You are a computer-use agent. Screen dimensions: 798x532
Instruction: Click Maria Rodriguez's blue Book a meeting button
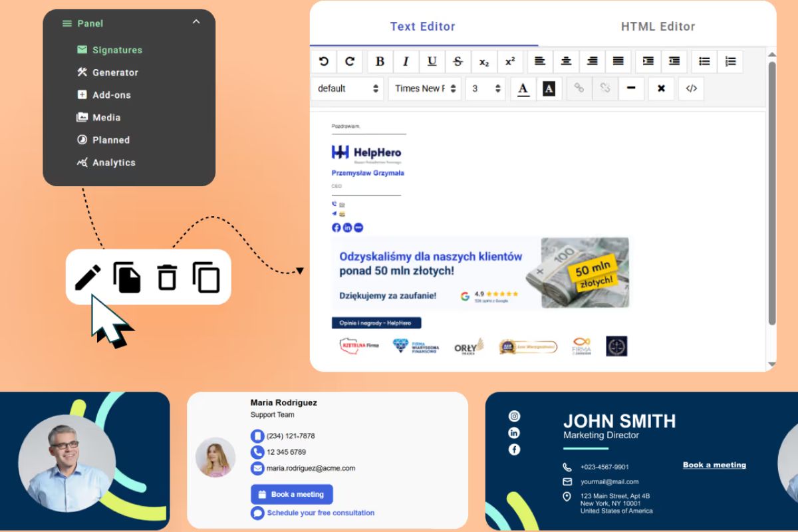coord(291,494)
